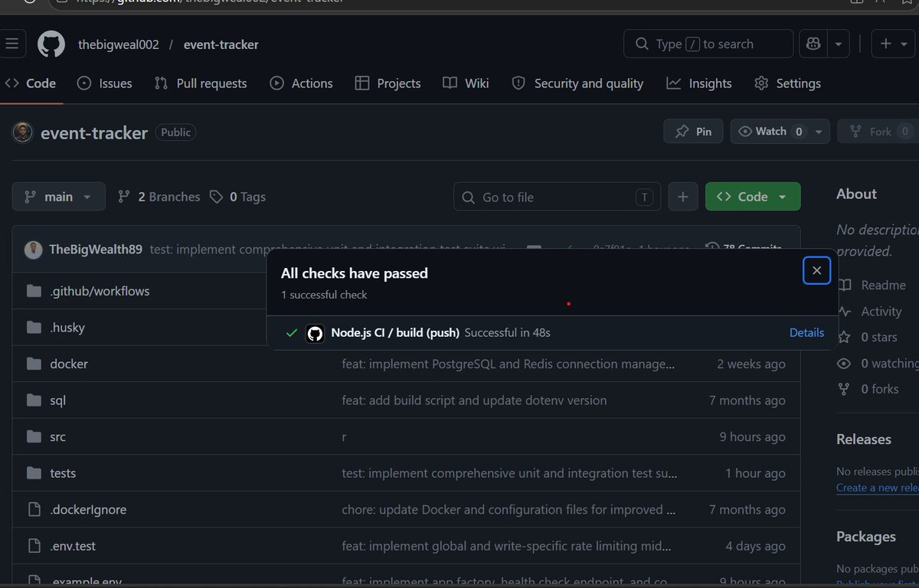Open the .dockerIgnore file
The height and width of the screenshot is (588, 919).
pos(88,509)
